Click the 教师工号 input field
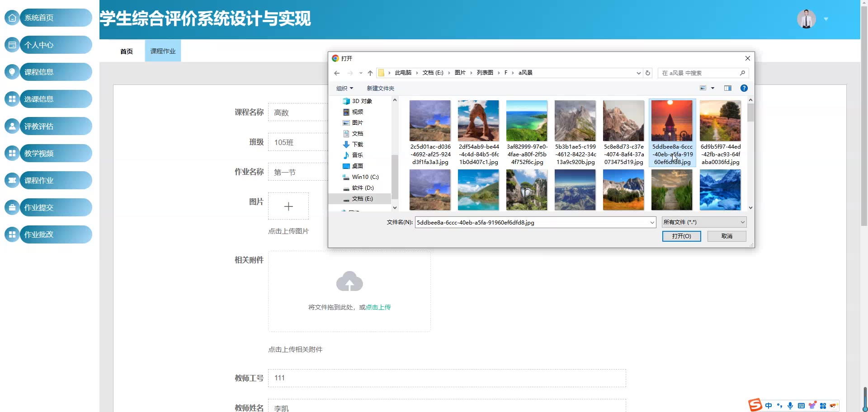 click(447, 378)
